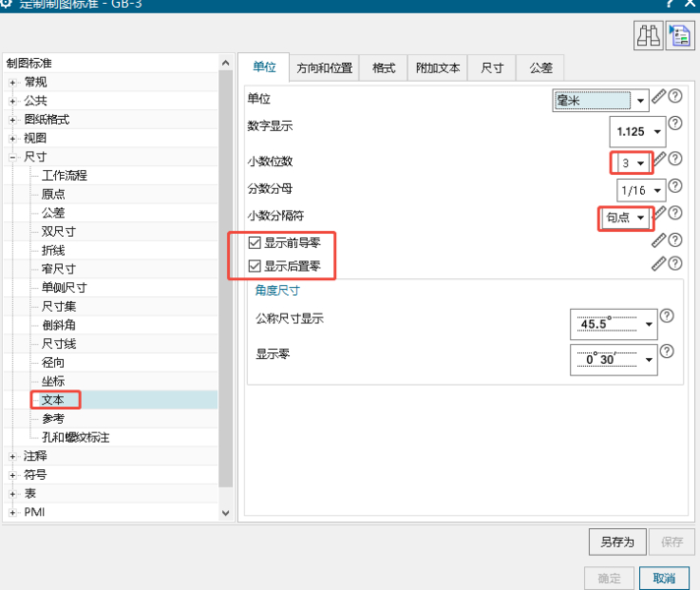Image resolution: width=700 pixels, height=590 pixels.
Task: Select 孔和螺纹标注 in the tree
Action: tap(76, 438)
